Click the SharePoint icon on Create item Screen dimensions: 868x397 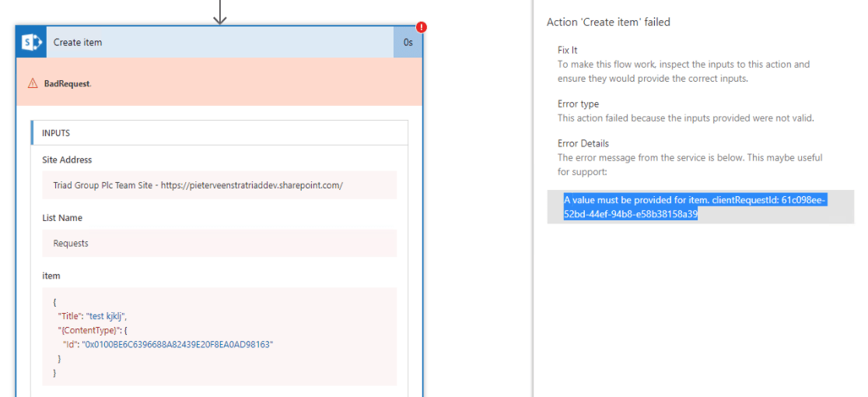click(x=32, y=42)
